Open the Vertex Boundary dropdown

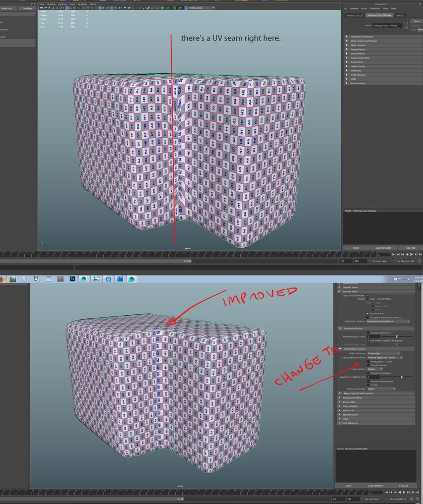point(384,353)
